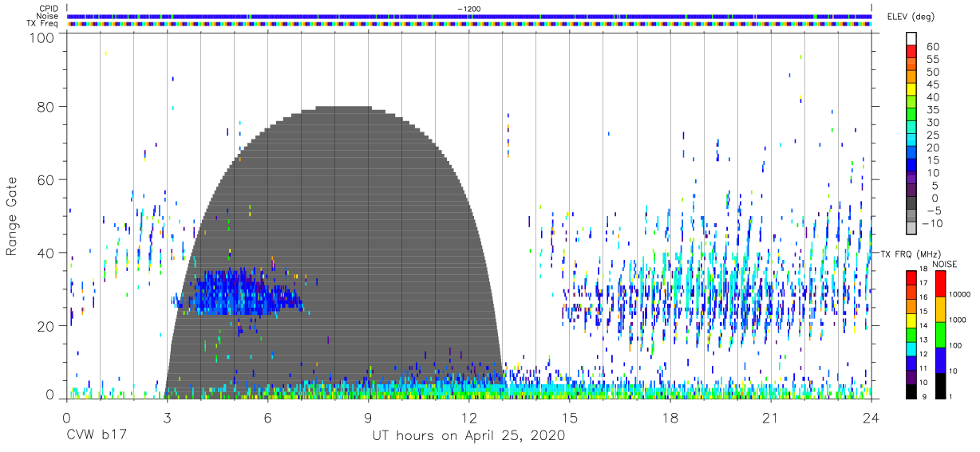Click the x-axis tick label '18'
980x452 pixels.
670,418
